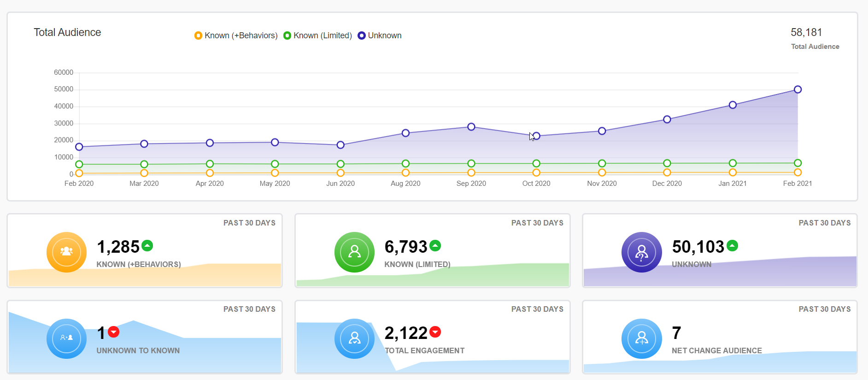Image resolution: width=868 pixels, height=380 pixels.
Task: Open the Known (Limited) 6,793 card
Action: click(x=433, y=250)
